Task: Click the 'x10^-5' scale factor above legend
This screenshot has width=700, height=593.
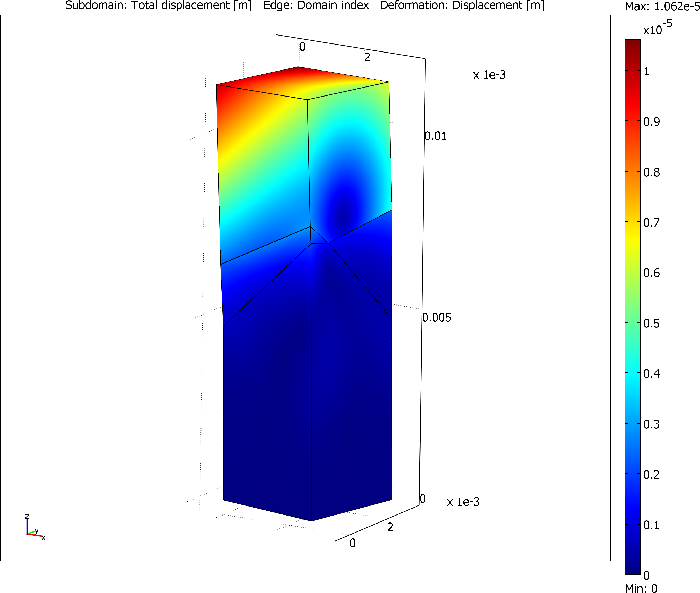Action: [657, 28]
